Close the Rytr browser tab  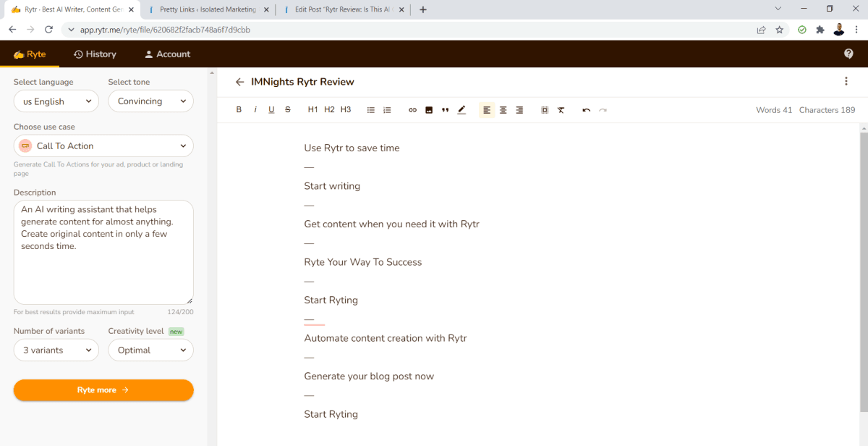131,9
